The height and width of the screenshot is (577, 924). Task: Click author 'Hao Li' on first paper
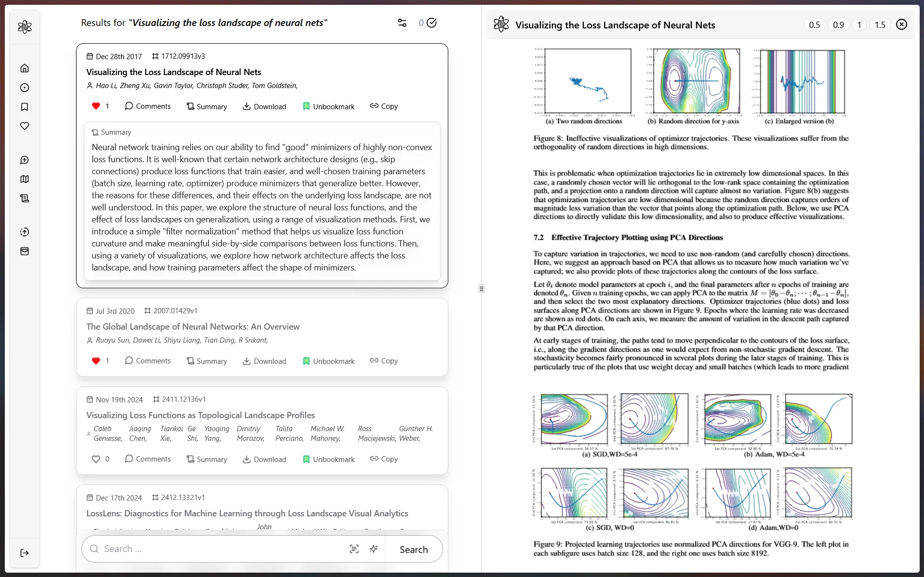[106, 86]
